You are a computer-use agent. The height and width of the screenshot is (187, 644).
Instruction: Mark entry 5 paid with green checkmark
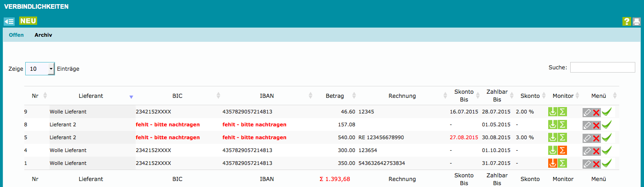coord(607,137)
